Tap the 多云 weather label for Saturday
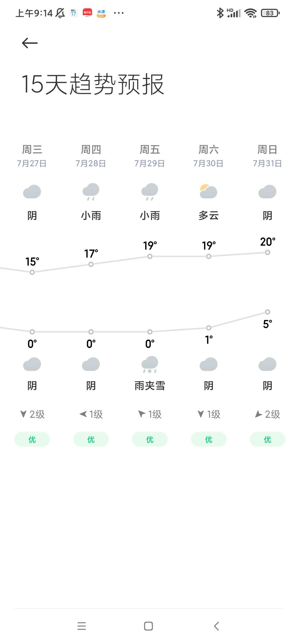Viewport: 297px width, 644px height. tap(208, 215)
